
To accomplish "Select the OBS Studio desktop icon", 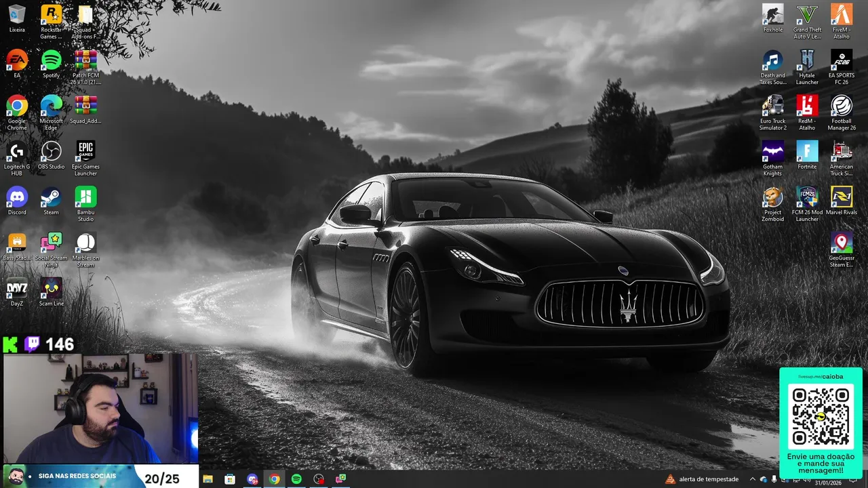I will coord(51,155).
